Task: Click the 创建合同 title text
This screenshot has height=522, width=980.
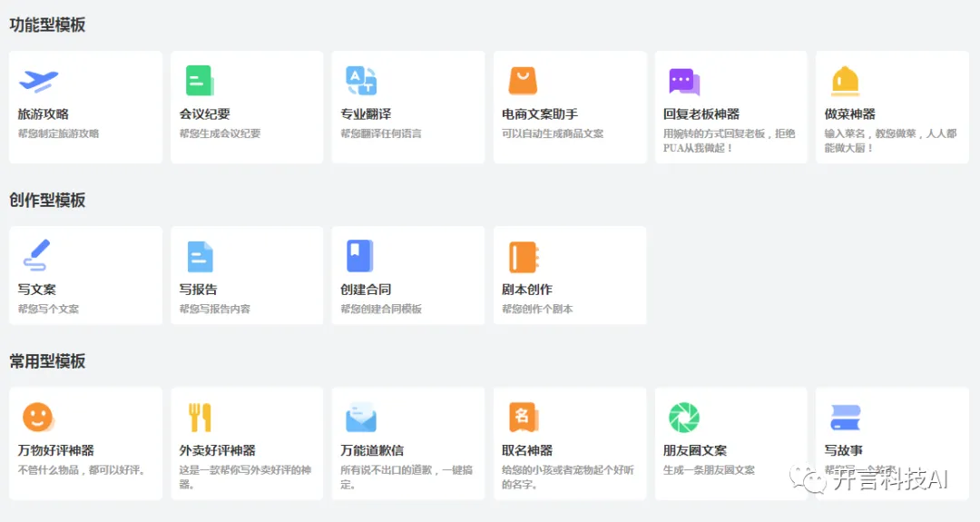Action: pyautogui.click(x=366, y=291)
